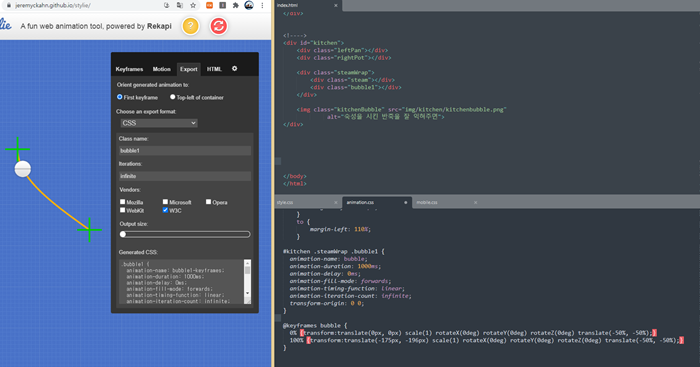Click the yellow help question mark icon
Image resolution: width=700 pixels, height=367 pixels.
191,26
